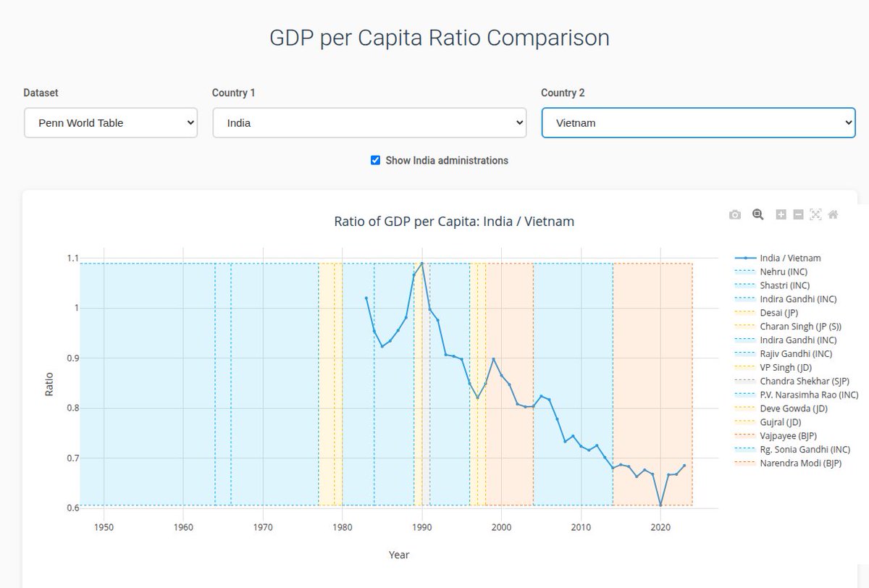869x588 pixels.
Task: Click the zoom in plus icon
Action: [x=781, y=214]
